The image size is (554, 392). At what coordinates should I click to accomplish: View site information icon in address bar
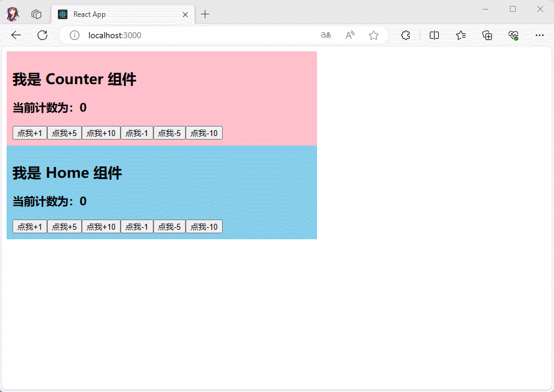tap(75, 35)
